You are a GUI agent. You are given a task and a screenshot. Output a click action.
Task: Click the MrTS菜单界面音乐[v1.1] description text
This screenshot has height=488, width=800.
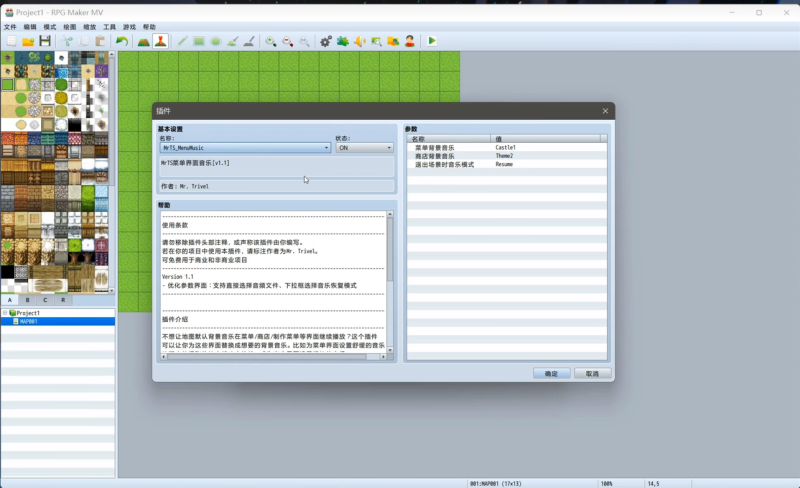pos(196,163)
